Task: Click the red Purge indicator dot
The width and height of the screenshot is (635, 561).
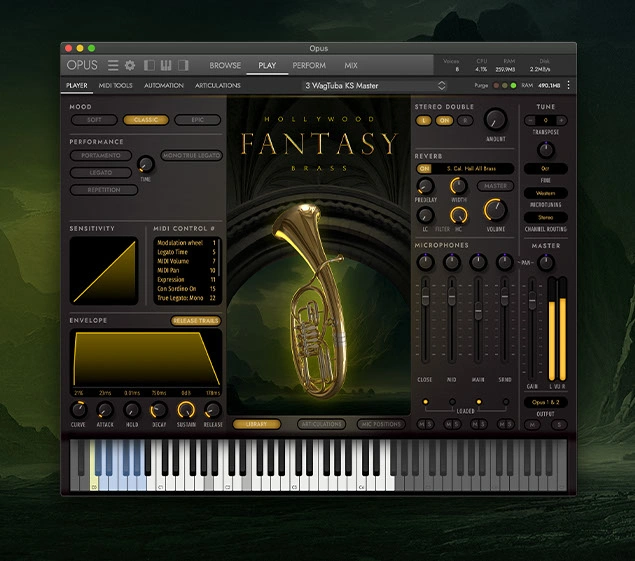Action: tap(496, 85)
